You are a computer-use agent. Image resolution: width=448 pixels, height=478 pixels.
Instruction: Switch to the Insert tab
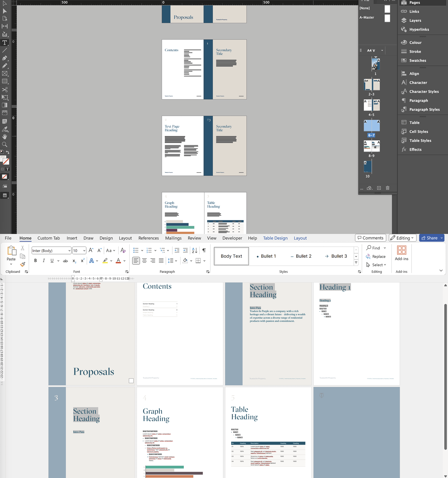click(x=72, y=238)
